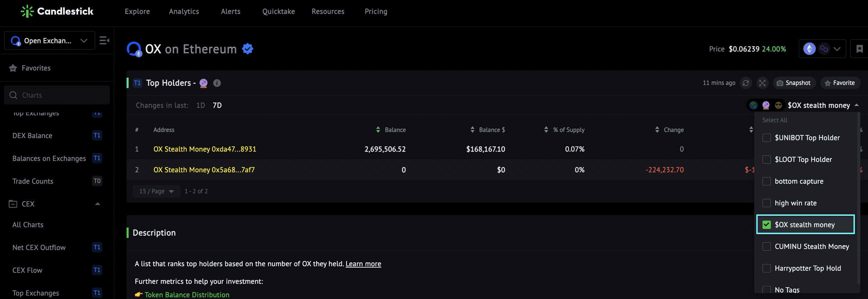Viewport: 868px width, 299px height.
Task: Add chart to favorites with Favorite button
Action: (x=840, y=83)
